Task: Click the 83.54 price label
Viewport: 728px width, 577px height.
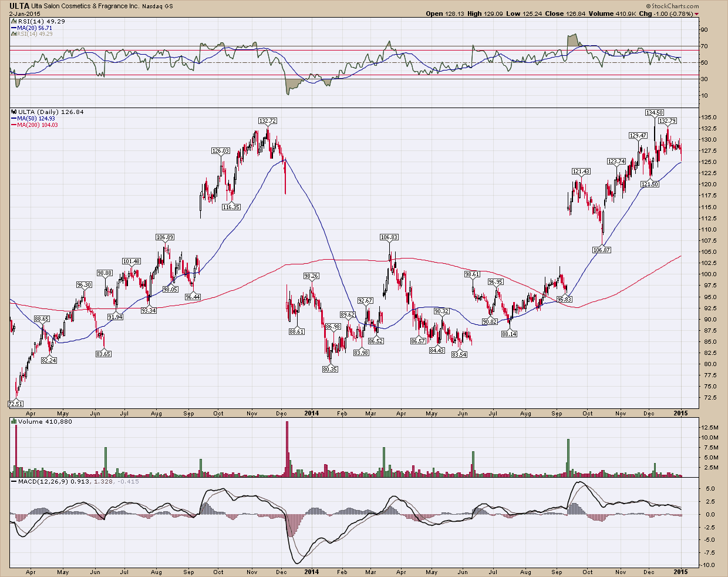Action: [x=459, y=354]
